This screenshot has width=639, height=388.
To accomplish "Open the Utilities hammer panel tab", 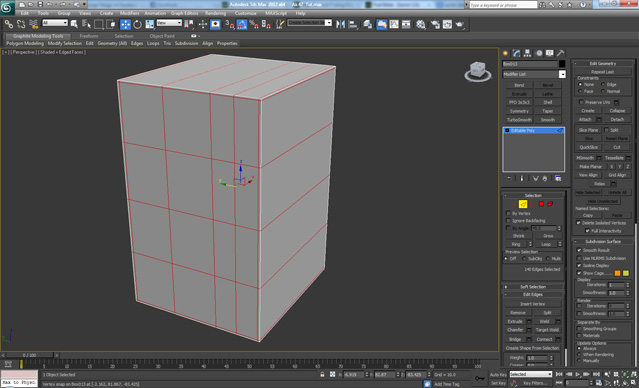I will (561, 53).
